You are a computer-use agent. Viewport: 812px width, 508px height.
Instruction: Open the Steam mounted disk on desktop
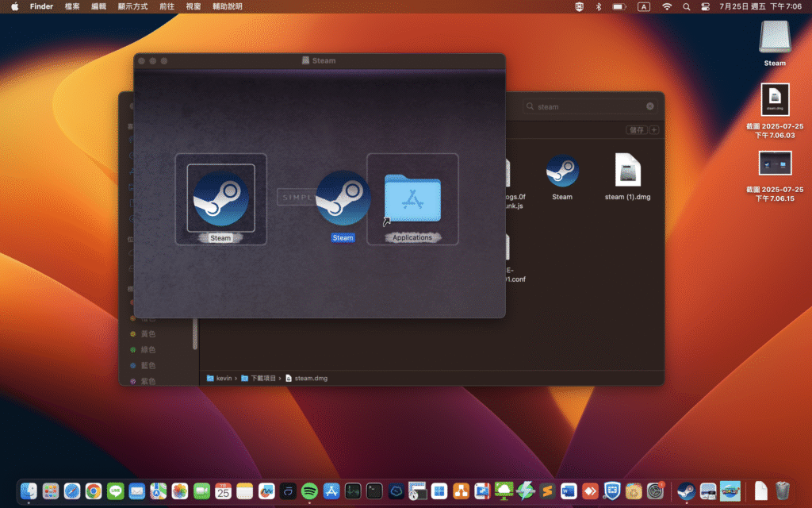coord(775,37)
